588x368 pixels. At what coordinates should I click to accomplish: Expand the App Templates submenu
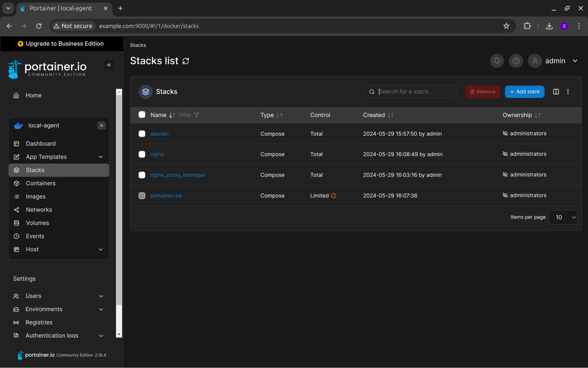point(101,157)
